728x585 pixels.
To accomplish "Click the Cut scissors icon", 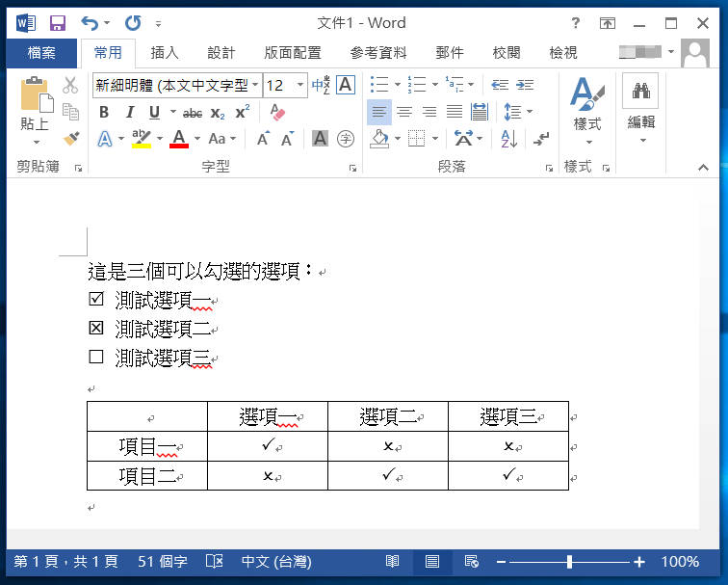I will coord(70,85).
